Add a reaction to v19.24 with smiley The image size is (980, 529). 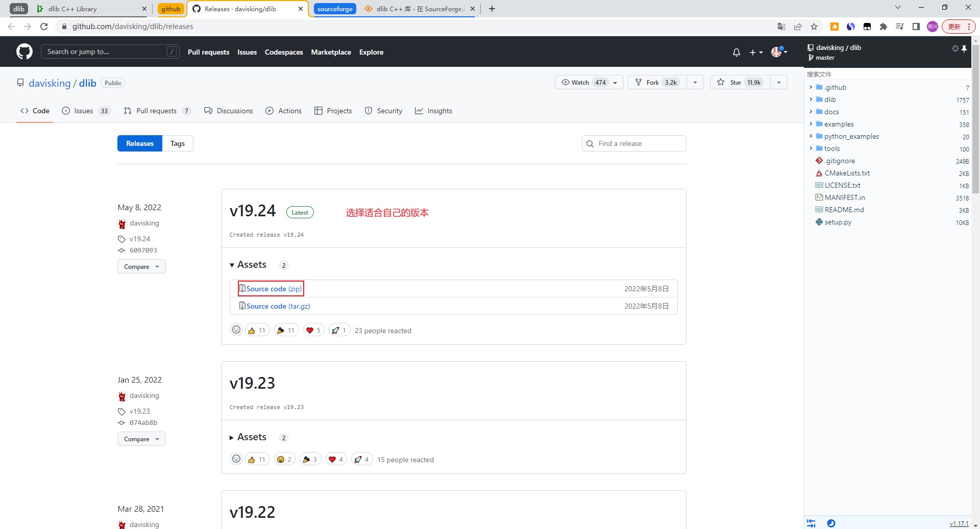pyautogui.click(x=236, y=330)
